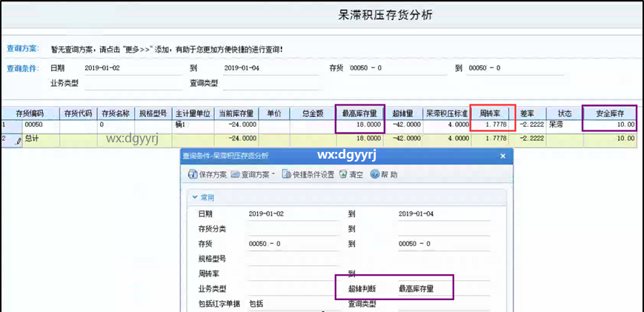644x312 pixels.
Task: Click the 快捷条件设置 toolbar icon
Action: coord(286,174)
